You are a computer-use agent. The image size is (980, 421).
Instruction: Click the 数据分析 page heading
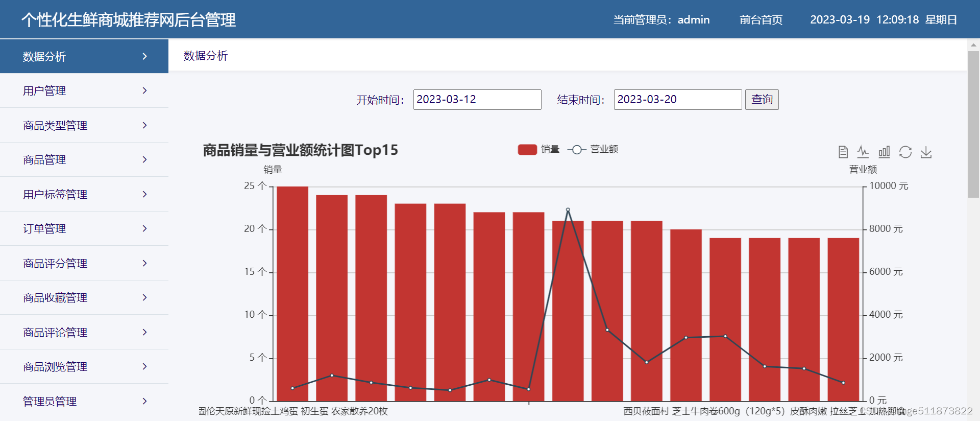[x=206, y=56]
